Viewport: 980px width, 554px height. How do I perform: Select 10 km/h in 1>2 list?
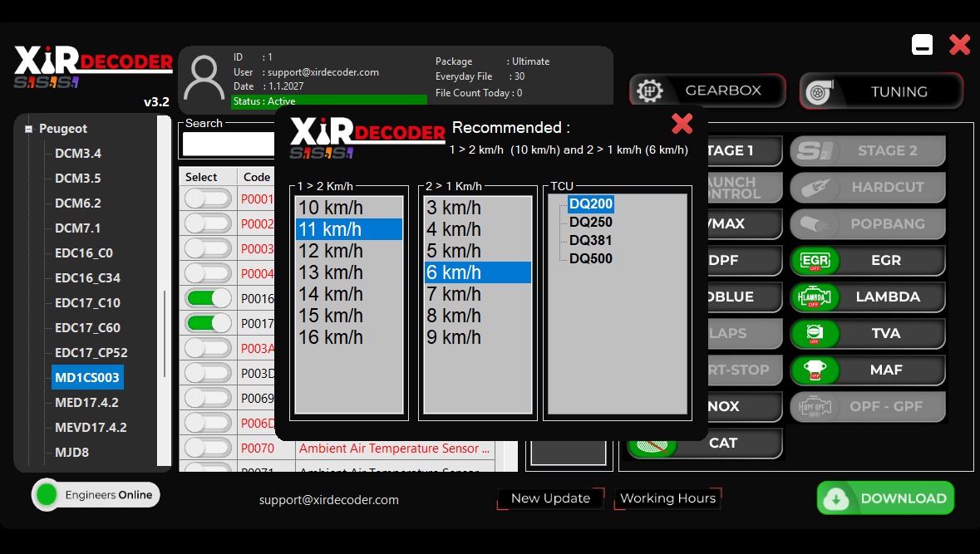coord(349,208)
